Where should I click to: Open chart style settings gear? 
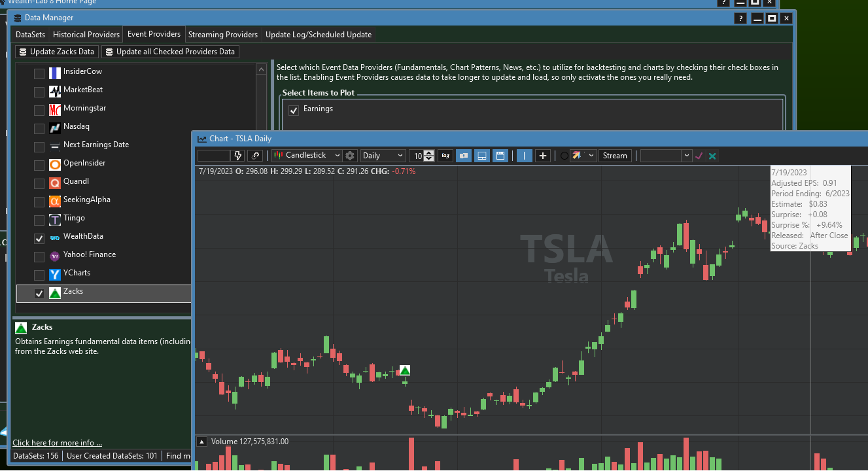350,156
